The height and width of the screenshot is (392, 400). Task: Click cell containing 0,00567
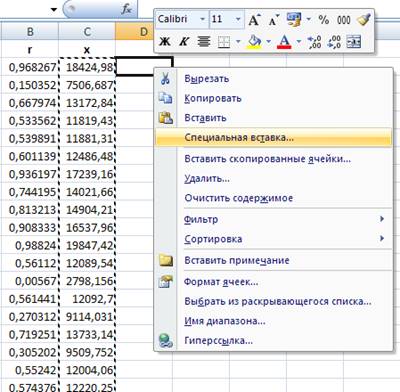30,281
